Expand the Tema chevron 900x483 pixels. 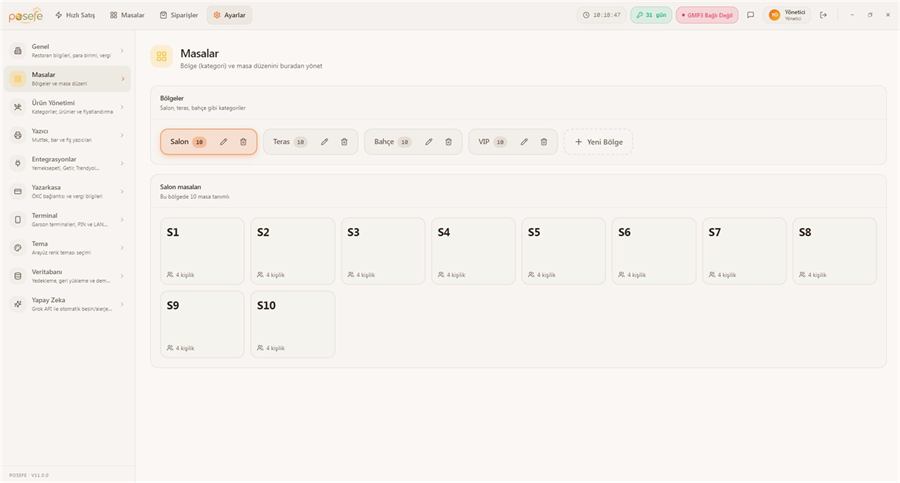pos(122,248)
